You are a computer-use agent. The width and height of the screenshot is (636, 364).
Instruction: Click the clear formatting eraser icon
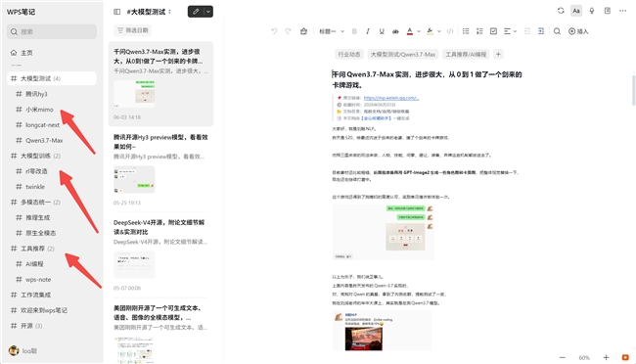click(x=303, y=31)
